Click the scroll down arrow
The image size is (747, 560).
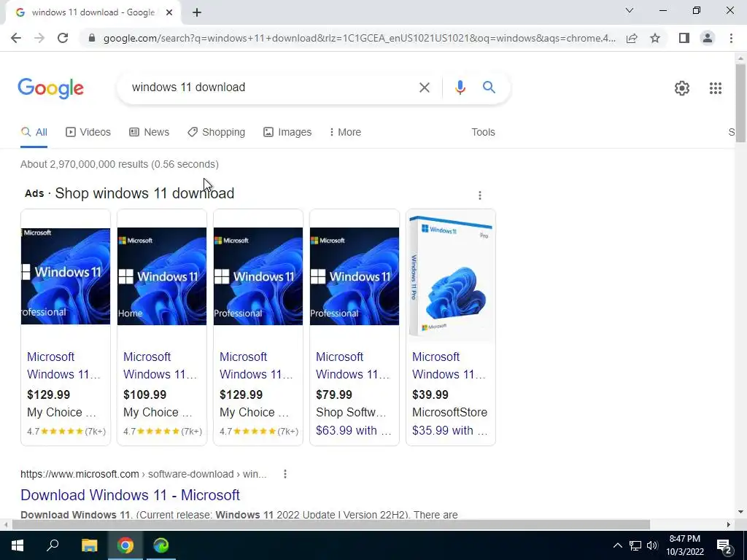[x=740, y=513]
